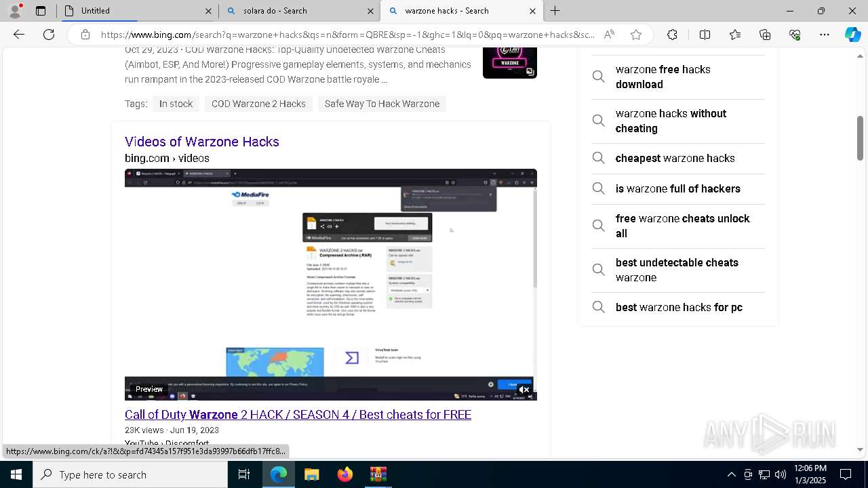
Task: Search is warzone full of hackers
Action: [x=678, y=188]
